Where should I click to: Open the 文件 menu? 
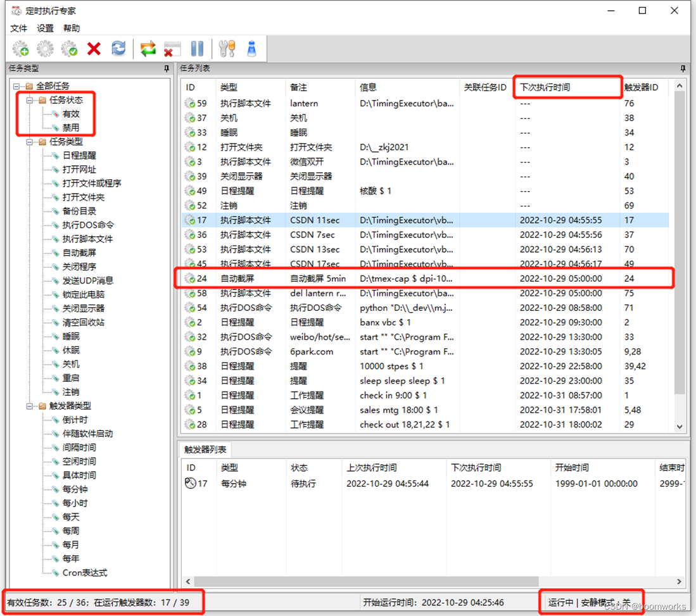click(x=18, y=28)
